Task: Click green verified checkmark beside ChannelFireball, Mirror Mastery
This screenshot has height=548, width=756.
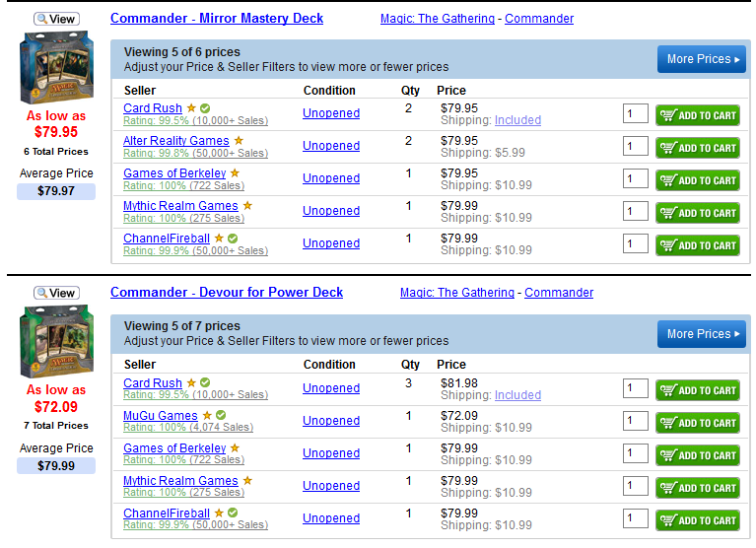Action: pos(233,239)
